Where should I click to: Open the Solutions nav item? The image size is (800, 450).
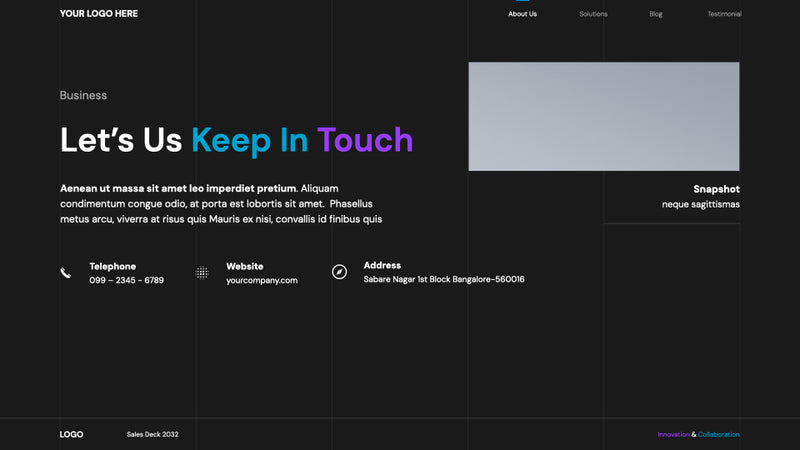tap(593, 14)
